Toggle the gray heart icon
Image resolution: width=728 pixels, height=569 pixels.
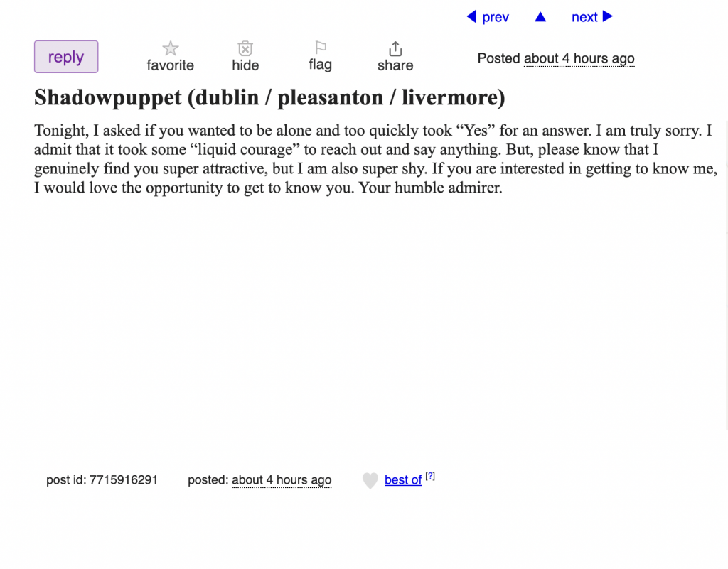[x=370, y=481]
